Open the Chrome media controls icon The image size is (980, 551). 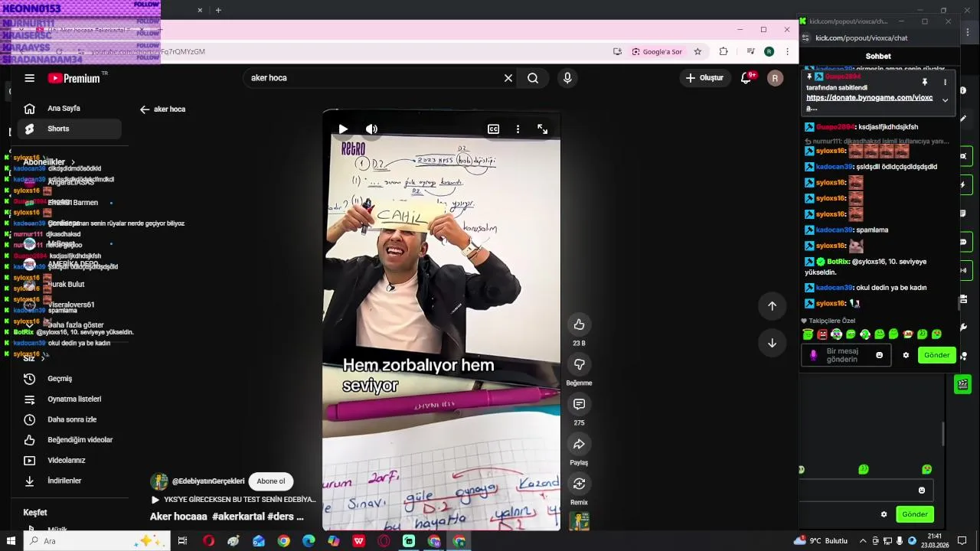tap(750, 52)
